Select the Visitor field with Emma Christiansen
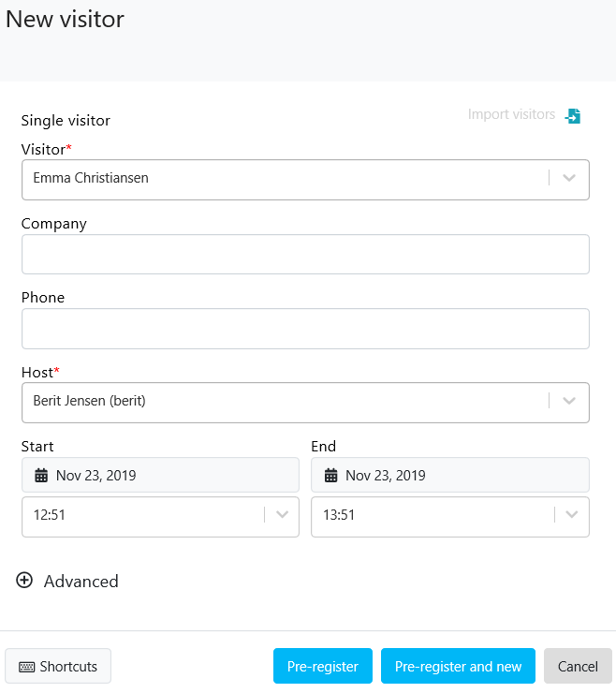The height and width of the screenshot is (693, 616). (x=281, y=179)
